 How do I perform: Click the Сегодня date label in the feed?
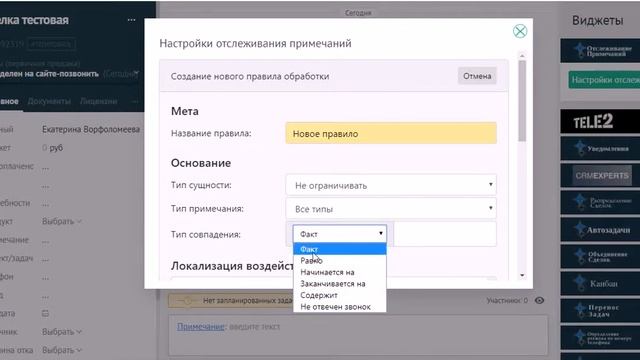[358, 13]
